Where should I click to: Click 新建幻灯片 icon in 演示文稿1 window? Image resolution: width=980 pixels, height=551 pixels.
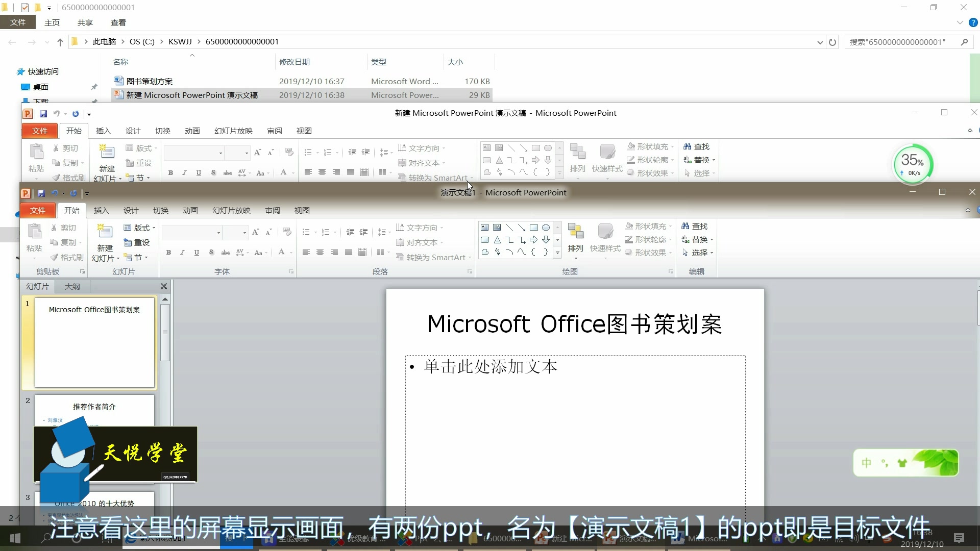tap(105, 232)
